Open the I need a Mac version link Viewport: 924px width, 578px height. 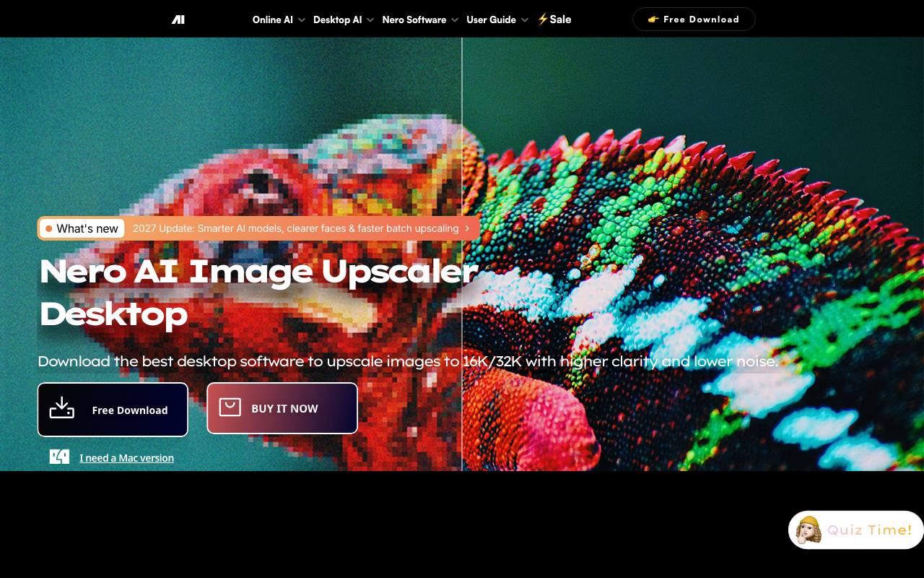click(x=127, y=457)
